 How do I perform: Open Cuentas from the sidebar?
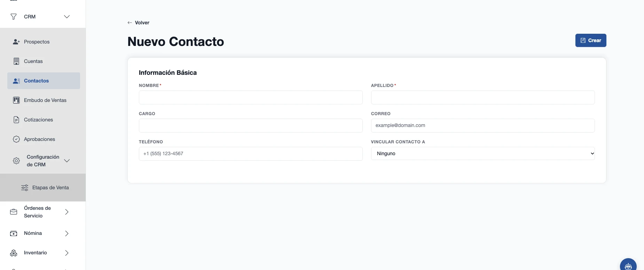(x=44, y=61)
